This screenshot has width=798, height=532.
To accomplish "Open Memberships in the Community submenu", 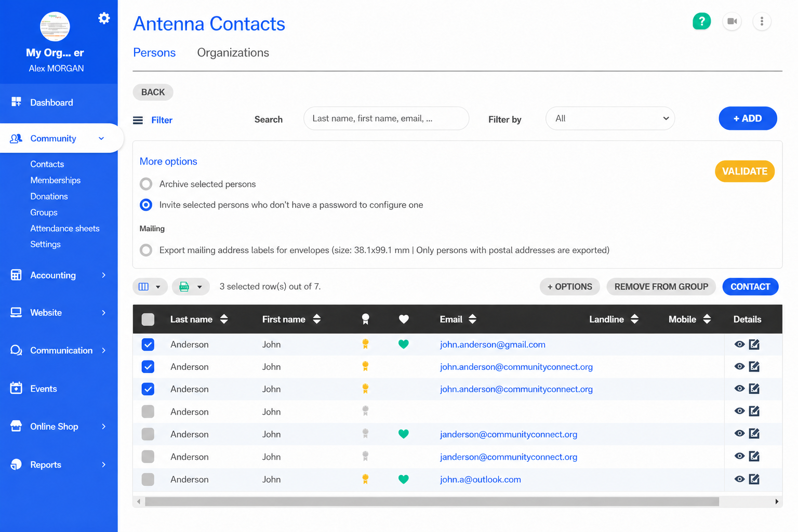I will pyautogui.click(x=56, y=180).
